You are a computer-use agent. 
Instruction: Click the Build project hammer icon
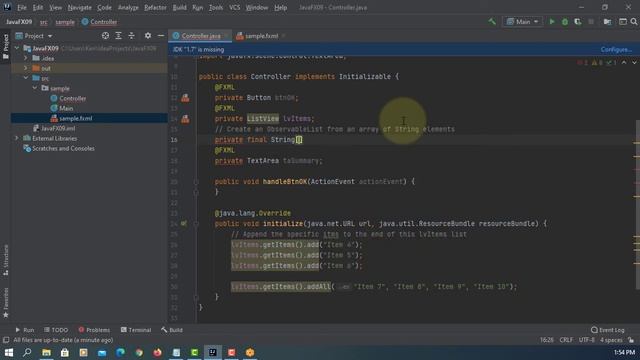click(492, 22)
